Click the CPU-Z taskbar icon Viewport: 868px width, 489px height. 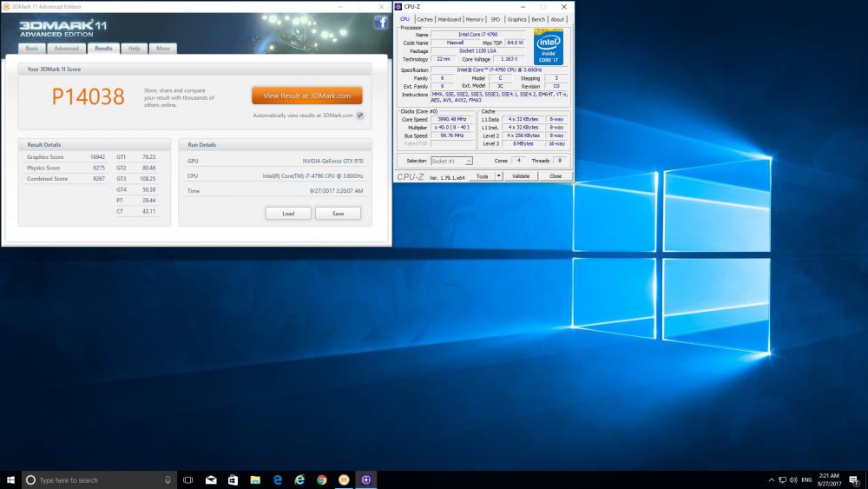(x=366, y=479)
